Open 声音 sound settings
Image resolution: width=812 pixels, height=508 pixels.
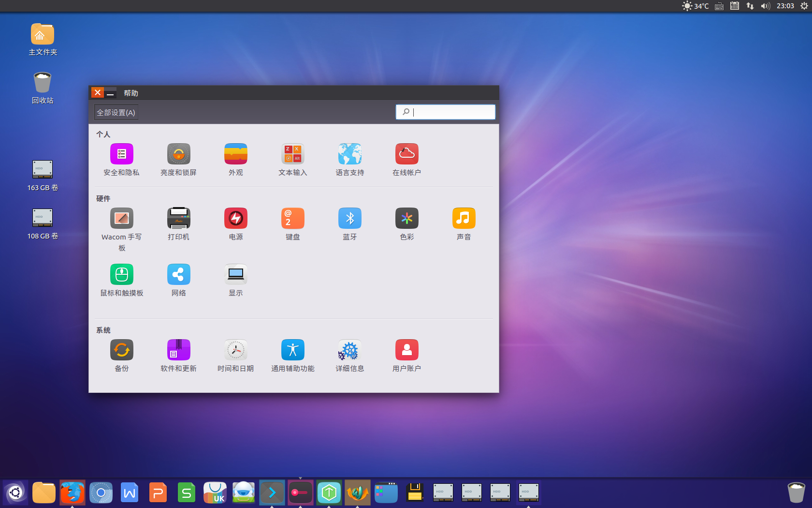[x=464, y=224]
